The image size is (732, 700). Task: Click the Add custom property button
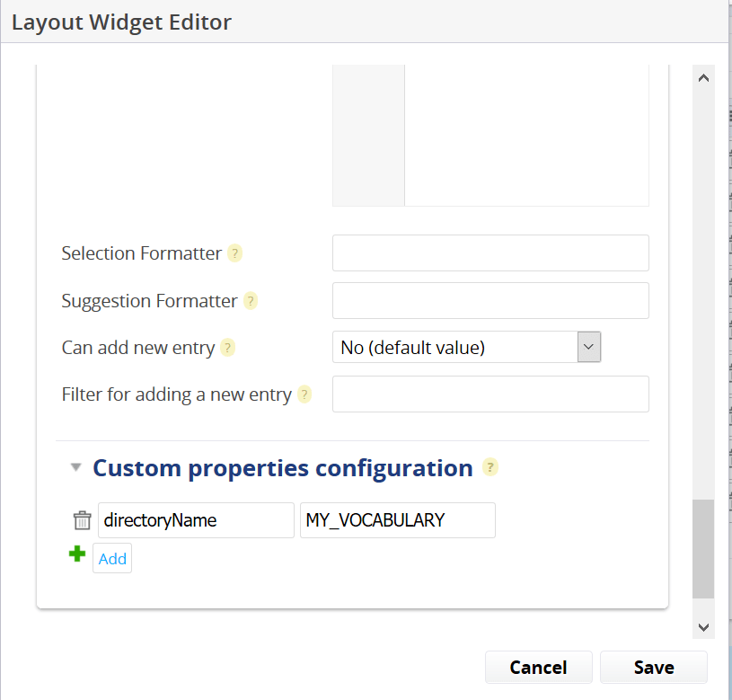point(112,558)
